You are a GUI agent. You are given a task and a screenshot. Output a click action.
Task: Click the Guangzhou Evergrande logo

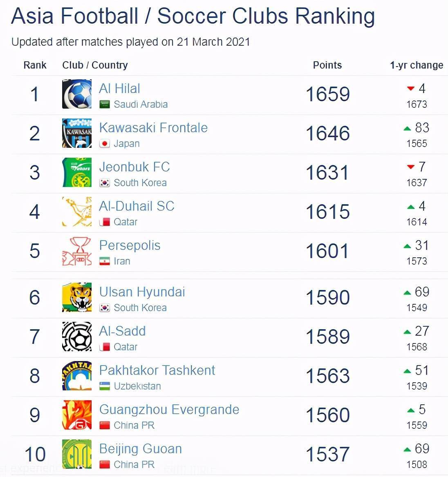77,415
